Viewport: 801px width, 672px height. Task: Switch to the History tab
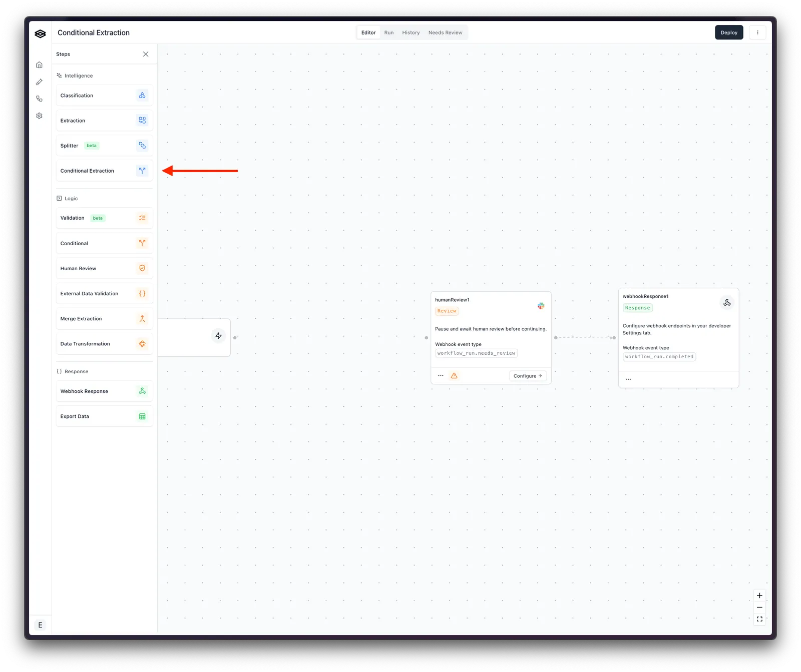411,33
